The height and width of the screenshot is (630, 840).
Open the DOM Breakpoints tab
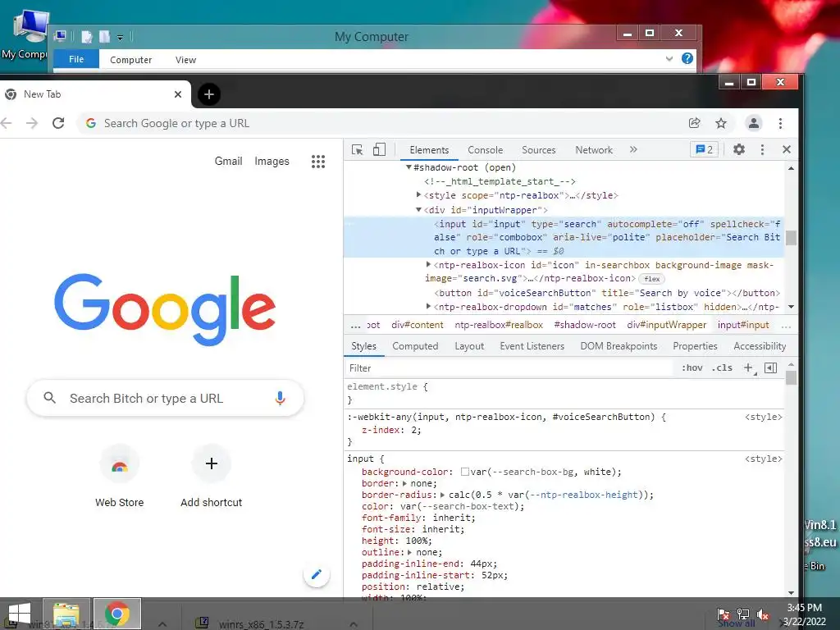pos(619,346)
